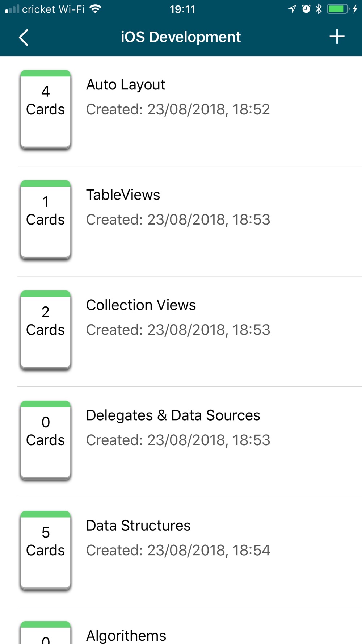The image size is (362, 644).
Task: Open the Auto Layout deck title
Action: click(x=126, y=85)
